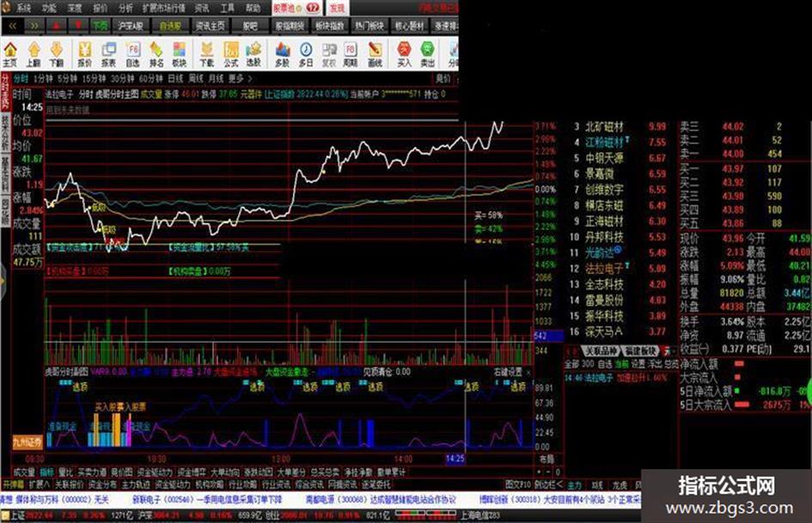Open the 系统 menu

coord(23,8)
